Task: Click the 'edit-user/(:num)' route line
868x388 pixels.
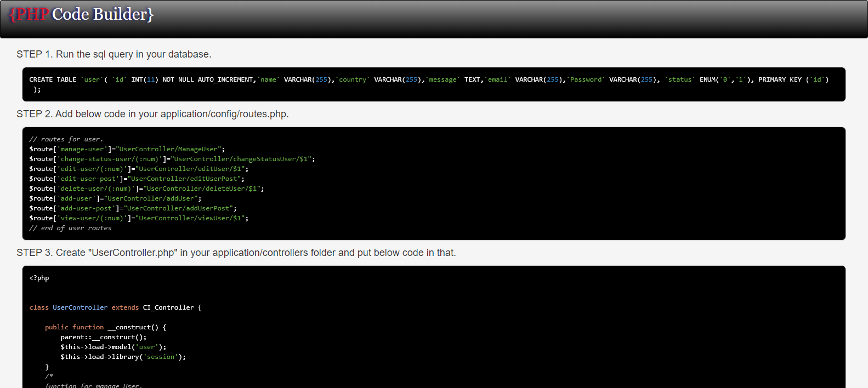Action: pyautogui.click(x=139, y=169)
